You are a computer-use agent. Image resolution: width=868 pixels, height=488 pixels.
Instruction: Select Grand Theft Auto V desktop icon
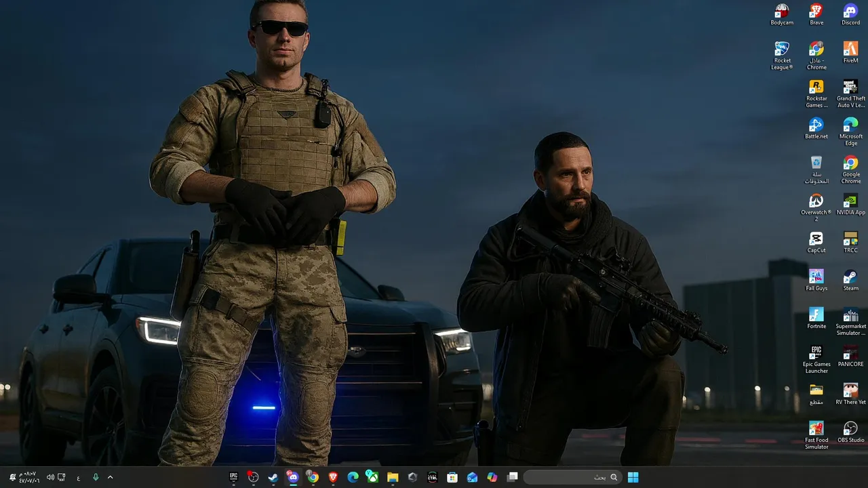pos(850,94)
